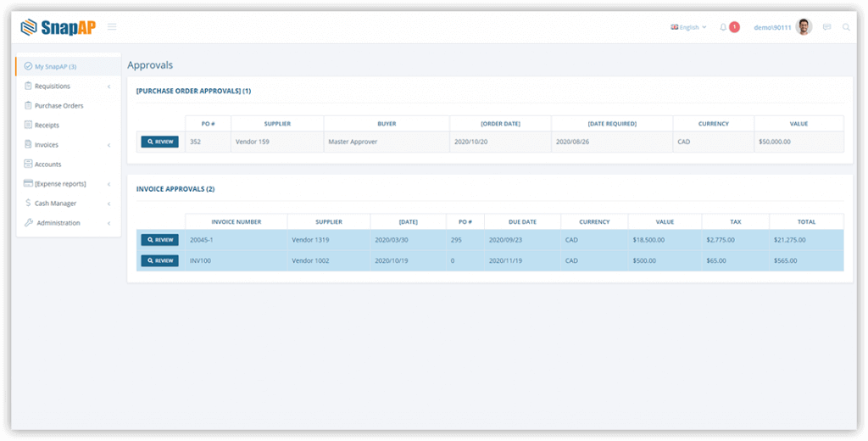The height and width of the screenshot is (441, 868).
Task: Click the Buyer column header
Action: tap(387, 124)
